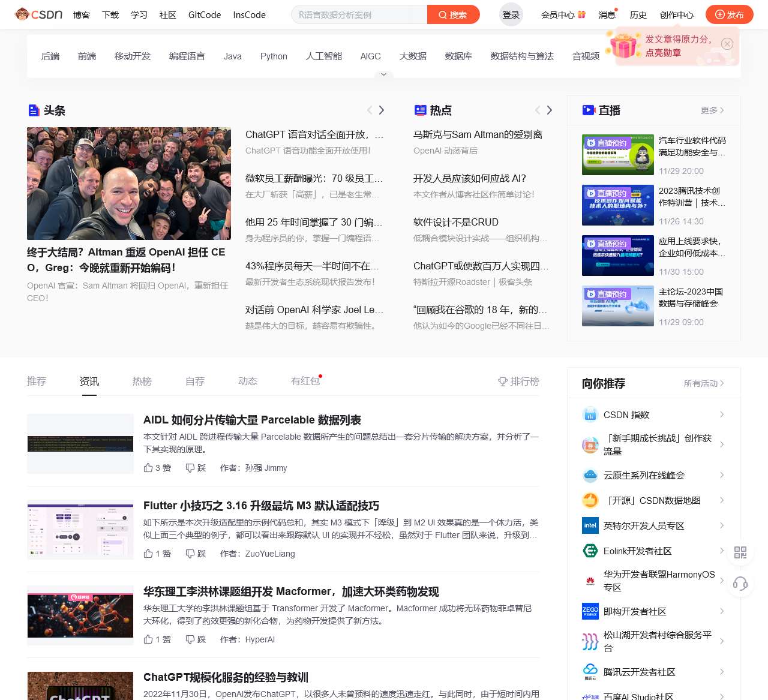
Task: Close the promotional gift banner
Action: pos(727,44)
